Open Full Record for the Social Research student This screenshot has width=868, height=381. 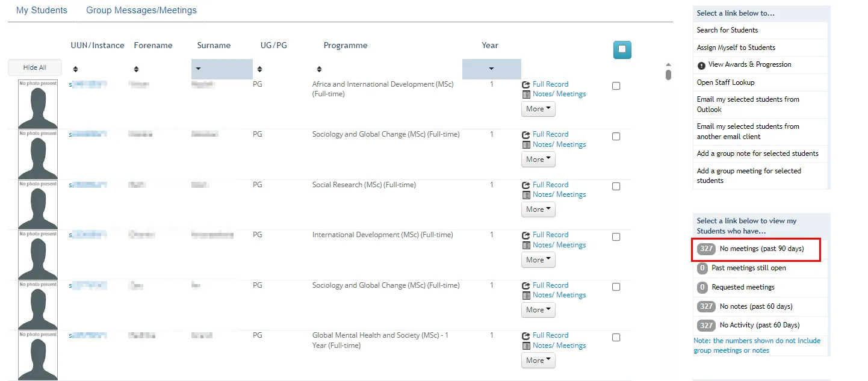pos(550,184)
